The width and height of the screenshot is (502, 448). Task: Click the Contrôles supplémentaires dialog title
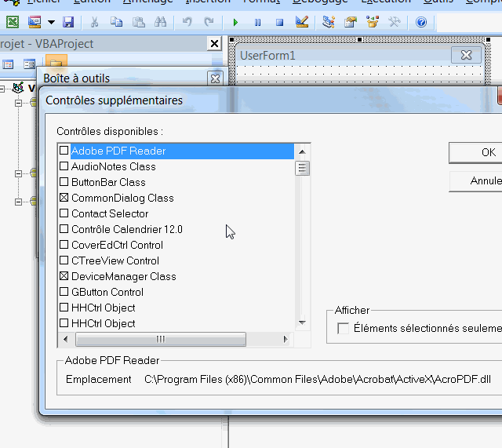[x=114, y=100]
